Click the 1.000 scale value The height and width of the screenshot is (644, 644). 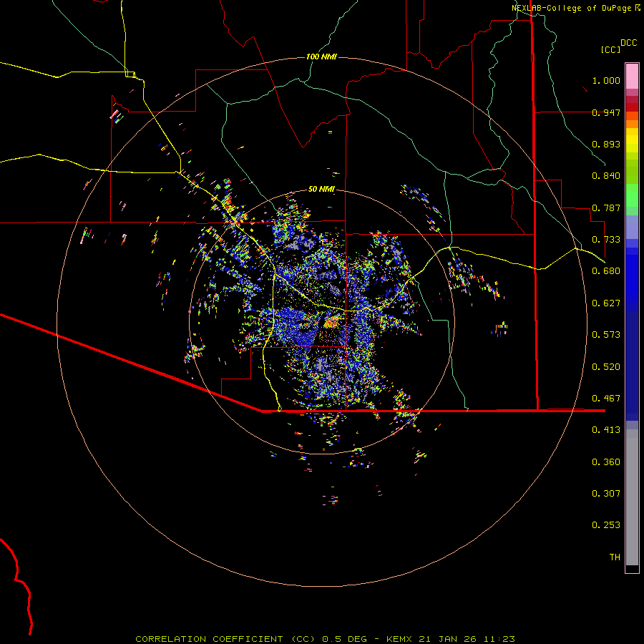606,80
